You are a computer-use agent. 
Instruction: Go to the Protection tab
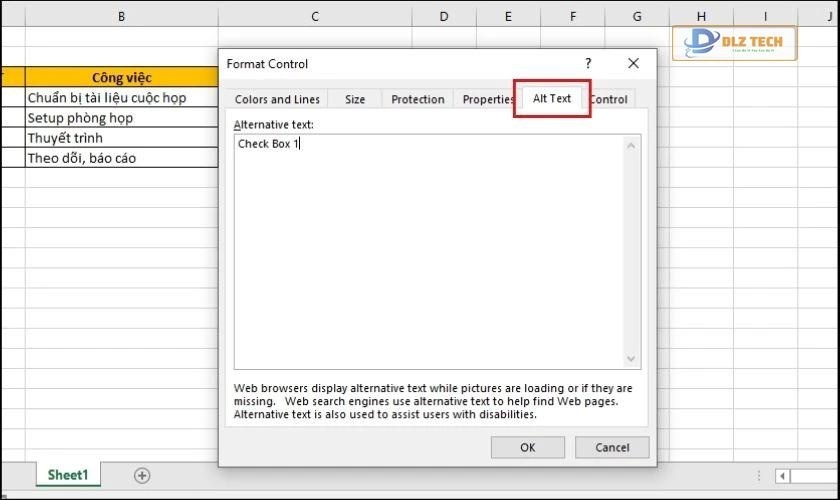click(x=417, y=99)
